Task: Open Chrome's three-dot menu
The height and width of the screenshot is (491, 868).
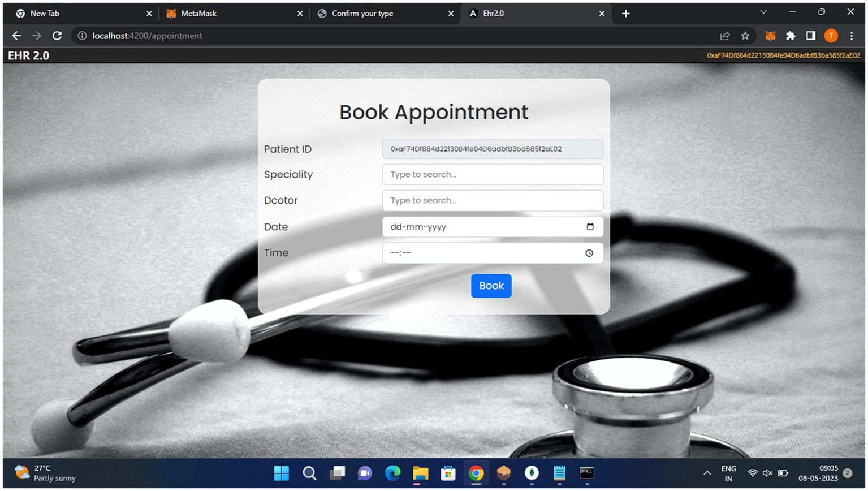Action: 852,36
